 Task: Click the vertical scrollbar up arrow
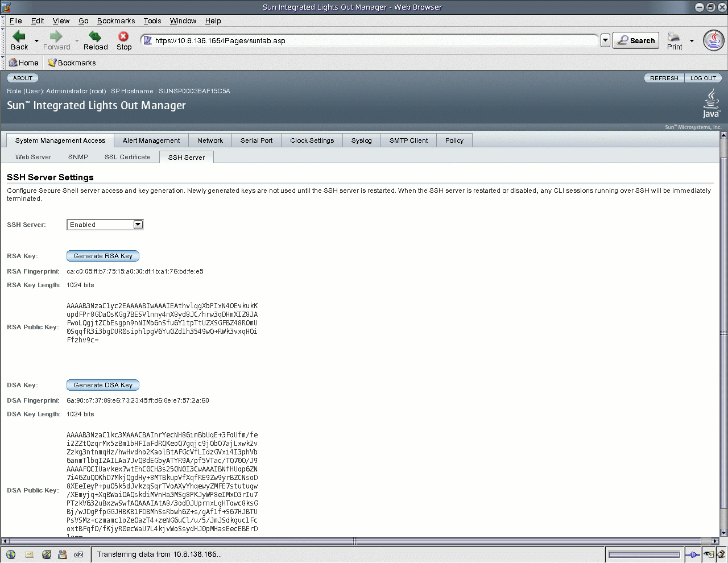click(723, 135)
